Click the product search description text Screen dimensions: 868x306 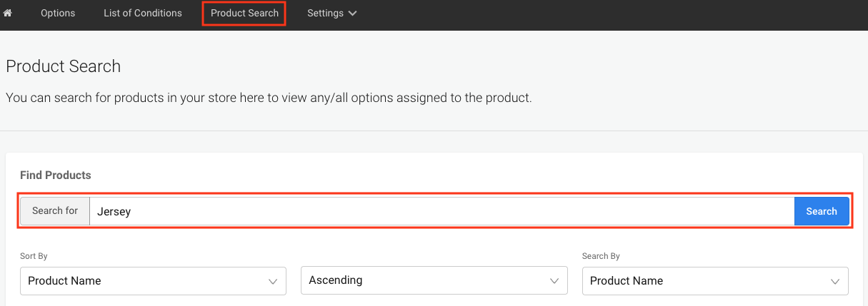pyautogui.click(x=269, y=98)
